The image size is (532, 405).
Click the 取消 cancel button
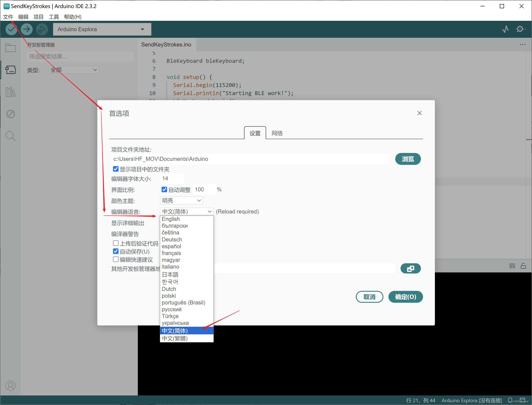tap(369, 297)
